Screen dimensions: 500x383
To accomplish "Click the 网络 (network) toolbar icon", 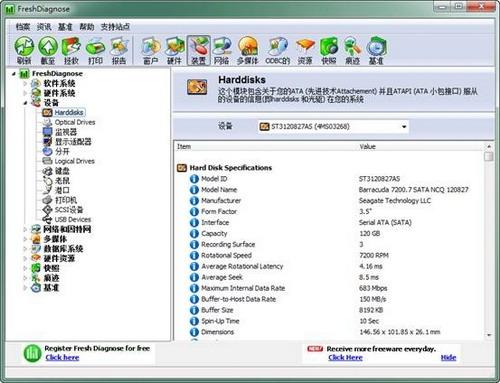I will [x=222, y=50].
